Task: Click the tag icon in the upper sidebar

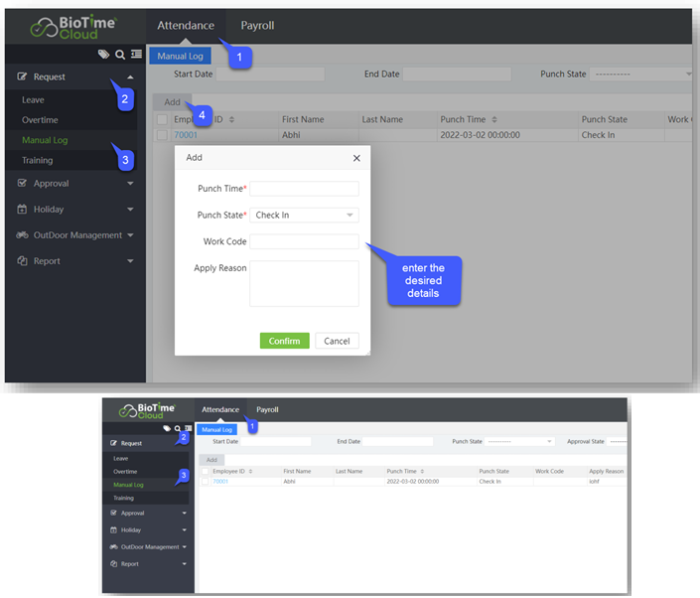Action: click(x=103, y=55)
